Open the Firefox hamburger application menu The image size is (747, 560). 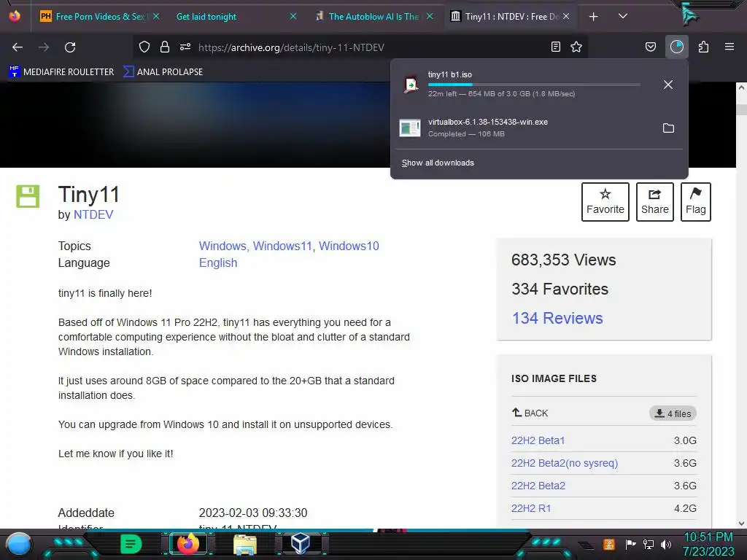pos(729,47)
